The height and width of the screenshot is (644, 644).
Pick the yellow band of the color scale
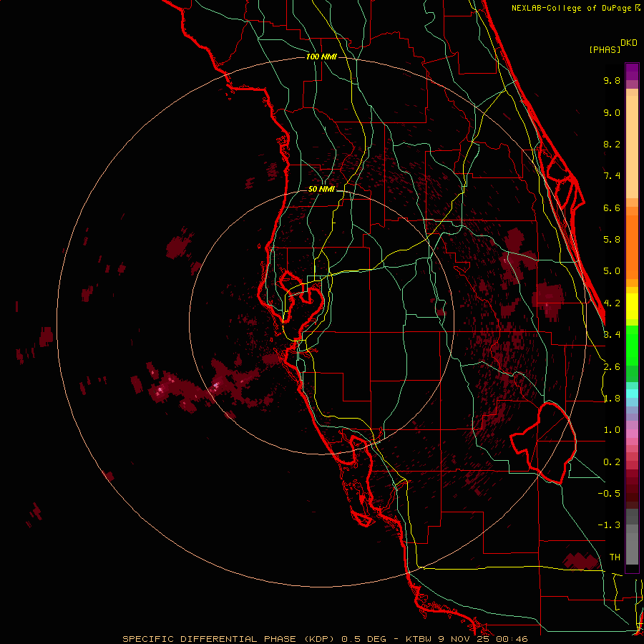pyautogui.click(x=632, y=306)
